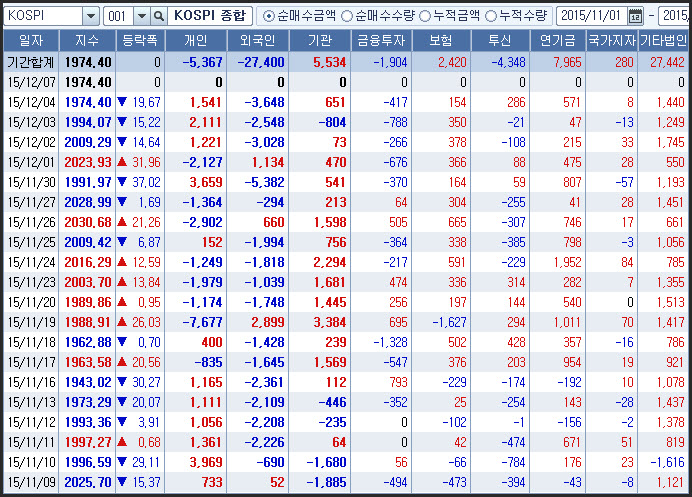Viewport: 692px width, 497px height.
Task: Click the 001 index code field
Action: pos(118,16)
